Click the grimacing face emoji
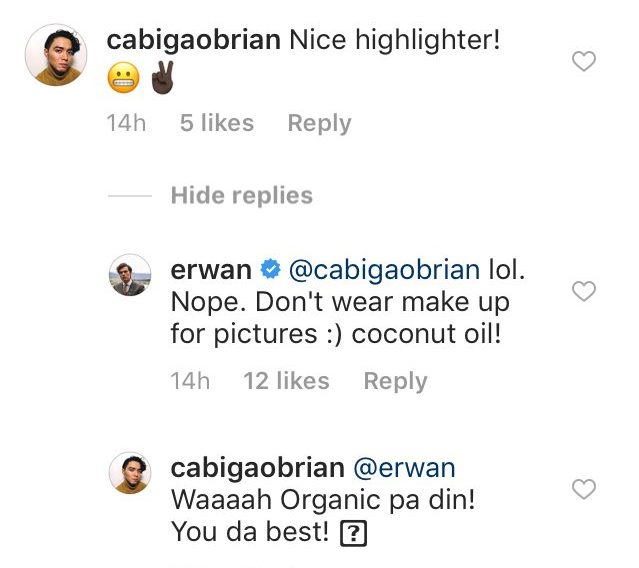 pos(123,78)
